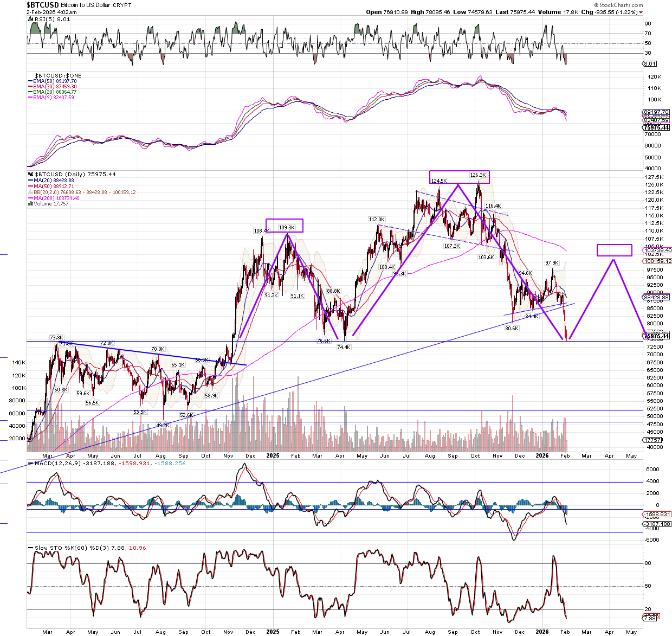Click the empty purple projected target box

tap(614, 250)
